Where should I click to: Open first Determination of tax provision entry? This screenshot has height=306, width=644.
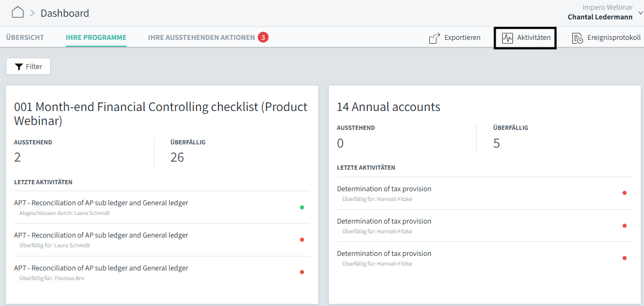384,189
